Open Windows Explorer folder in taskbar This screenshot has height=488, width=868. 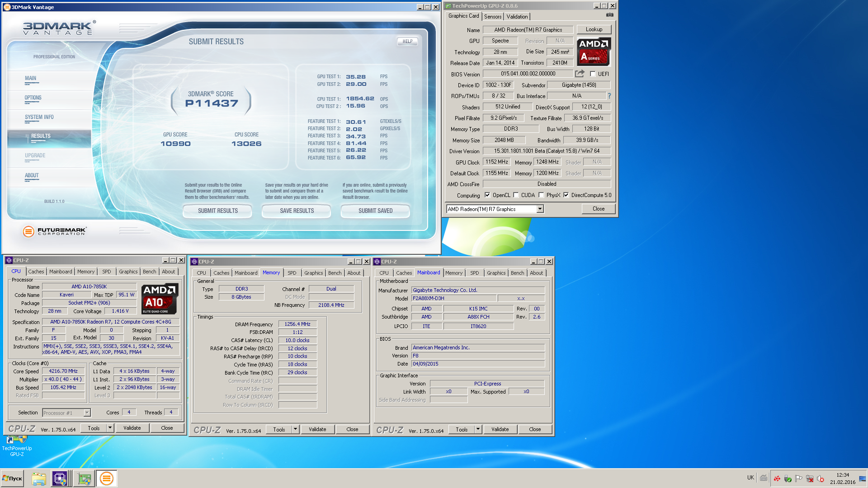39,479
